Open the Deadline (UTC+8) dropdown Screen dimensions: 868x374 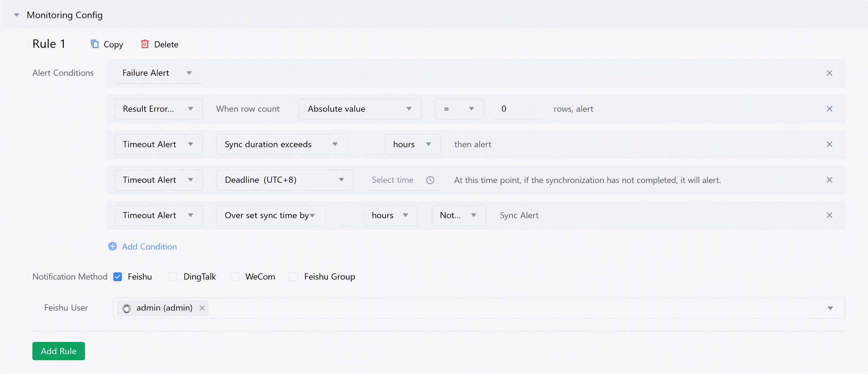tap(285, 180)
